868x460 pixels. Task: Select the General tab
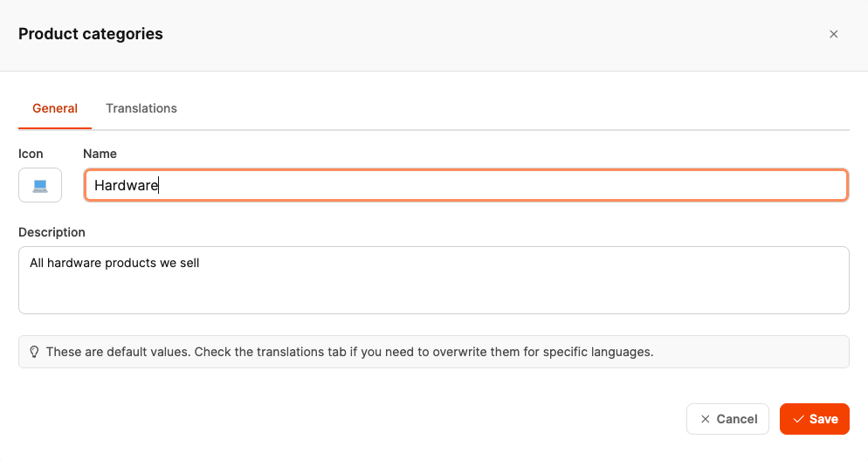(x=55, y=108)
